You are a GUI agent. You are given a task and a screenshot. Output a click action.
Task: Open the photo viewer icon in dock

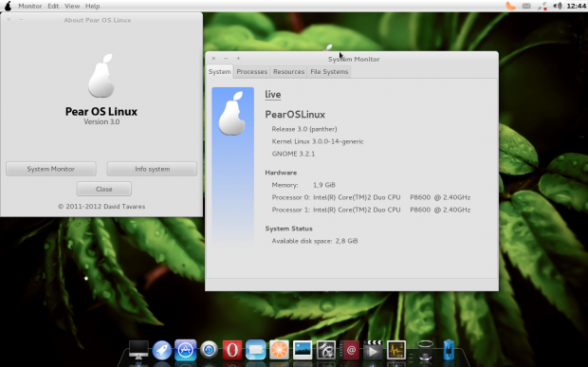pyautogui.click(x=303, y=350)
